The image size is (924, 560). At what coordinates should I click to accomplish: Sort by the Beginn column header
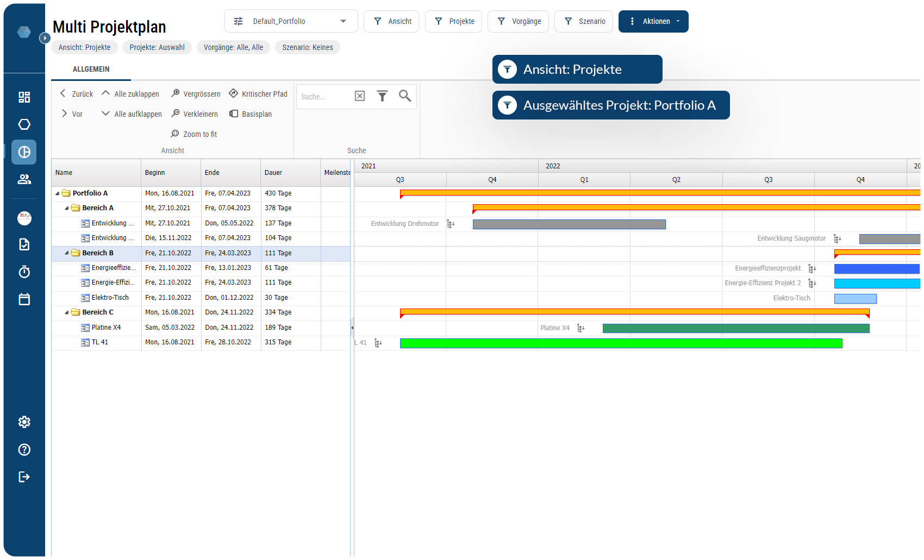point(171,173)
